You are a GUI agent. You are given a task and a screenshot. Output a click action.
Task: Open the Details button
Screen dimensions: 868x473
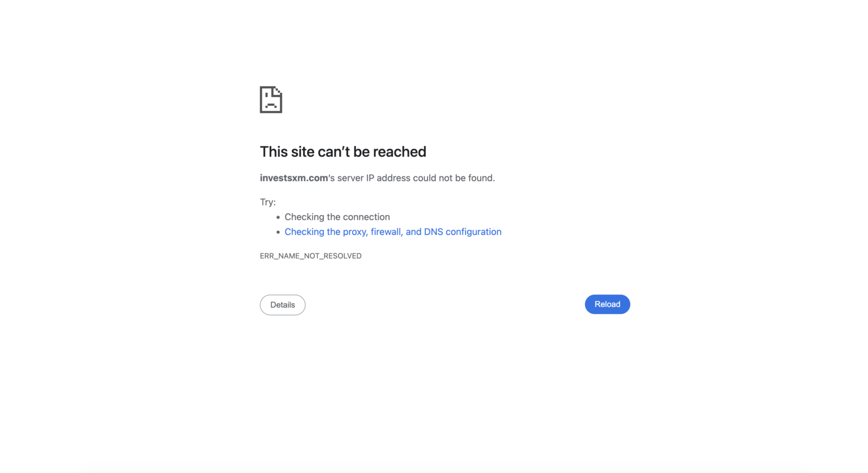click(283, 305)
